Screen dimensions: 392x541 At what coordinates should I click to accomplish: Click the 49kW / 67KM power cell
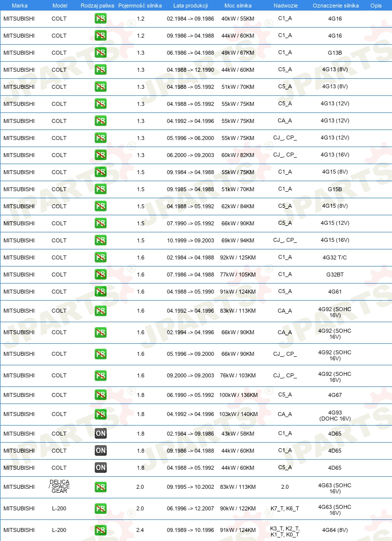pyautogui.click(x=238, y=53)
